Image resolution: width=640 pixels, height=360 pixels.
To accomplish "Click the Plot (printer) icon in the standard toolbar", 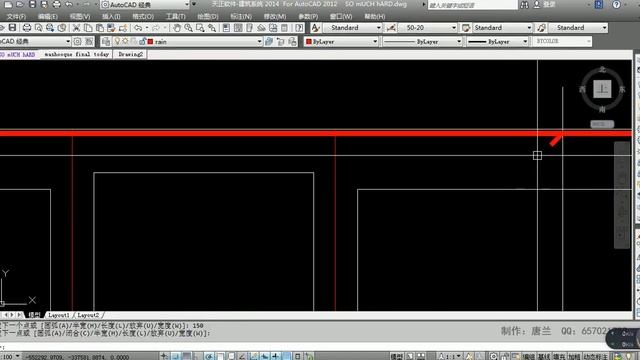I will [27, 28].
